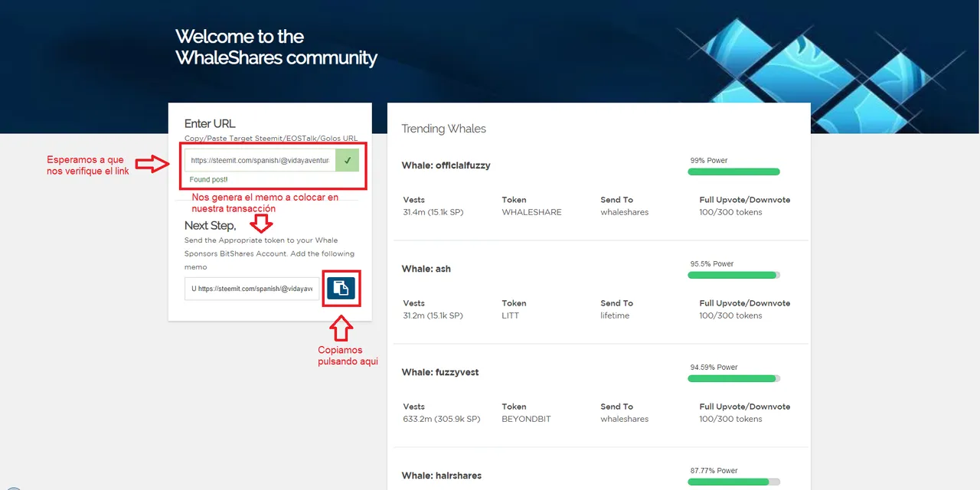Click the 'Trending Whales' title
980x490 pixels.
click(444, 129)
